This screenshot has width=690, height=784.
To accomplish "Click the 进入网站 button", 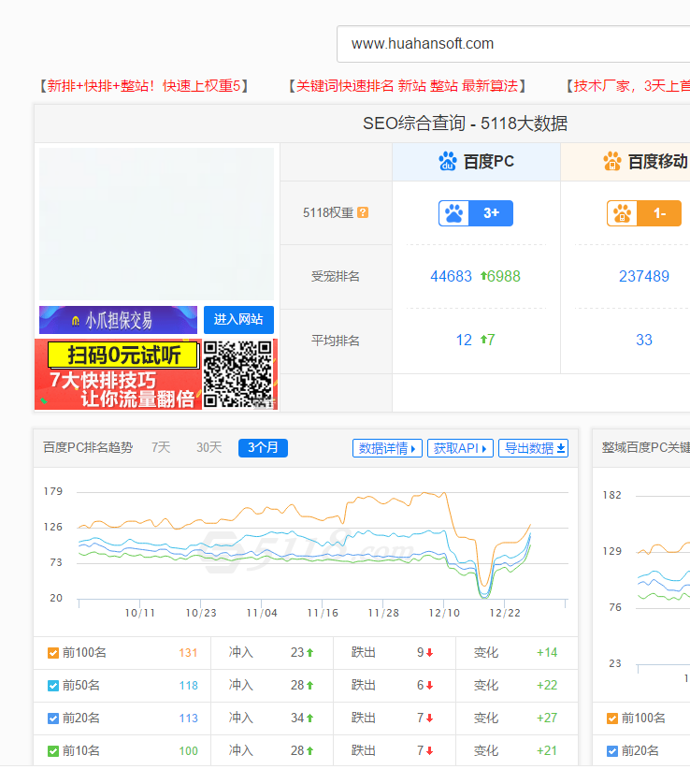I will click(238, 320).
